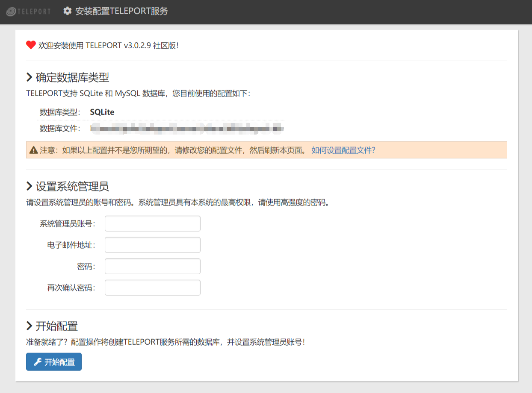Image resolution: width=532 pixels, height=393 pixels.
Task: Click the gear icon beside 安装配置TELEPORT服务
Action: [67, 11]
